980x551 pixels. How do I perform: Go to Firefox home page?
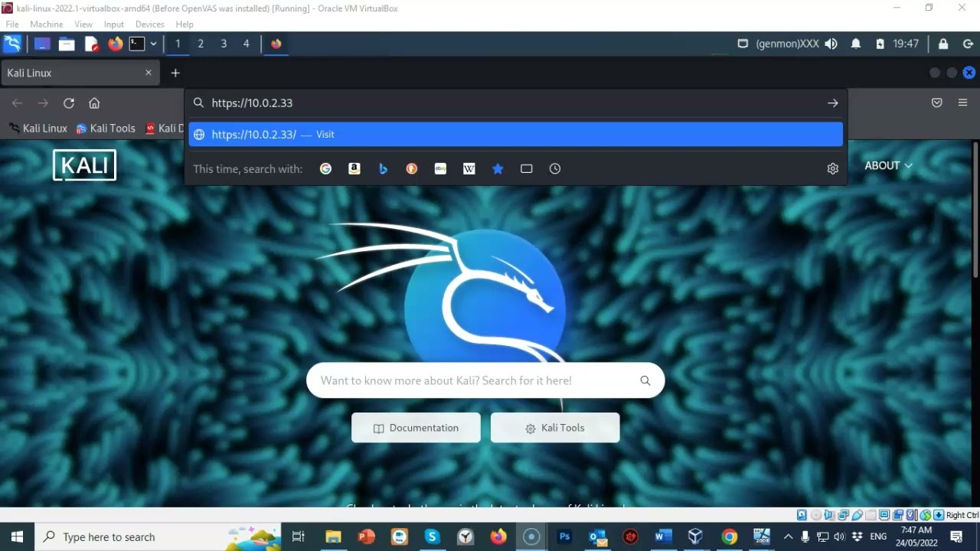tap(94, 103)
